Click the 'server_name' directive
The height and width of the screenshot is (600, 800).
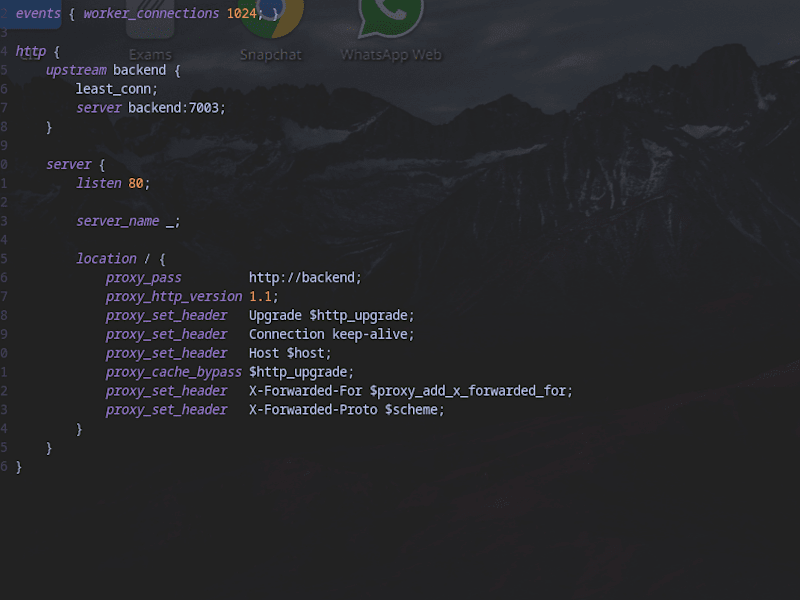click(118, 221)
